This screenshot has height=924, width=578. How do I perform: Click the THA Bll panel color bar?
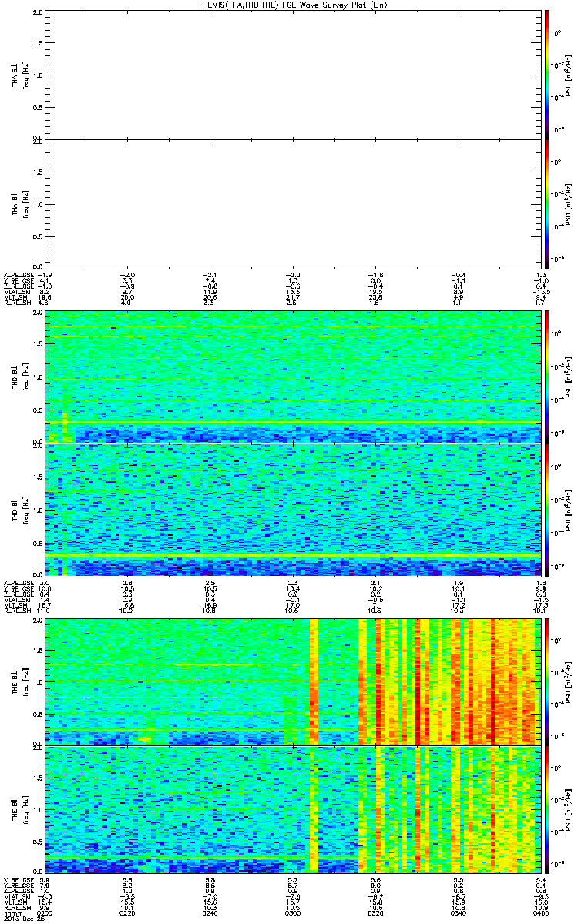tap(547, 204)
